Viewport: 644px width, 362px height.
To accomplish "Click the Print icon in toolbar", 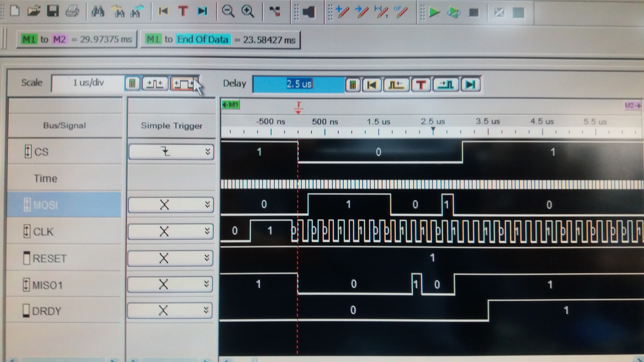I will point(72,11).
